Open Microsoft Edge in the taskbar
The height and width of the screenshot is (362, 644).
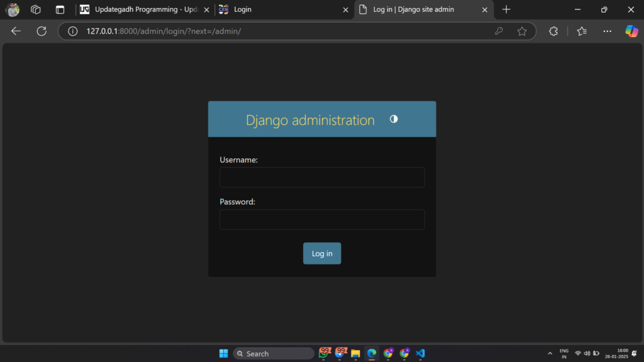coord(372,353)
